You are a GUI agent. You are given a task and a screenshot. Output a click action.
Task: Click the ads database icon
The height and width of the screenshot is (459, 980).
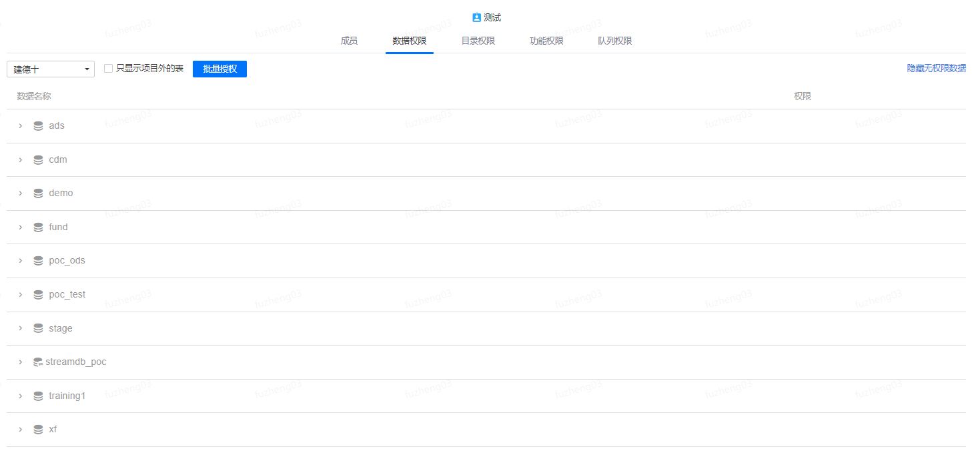tap(38, 126)
